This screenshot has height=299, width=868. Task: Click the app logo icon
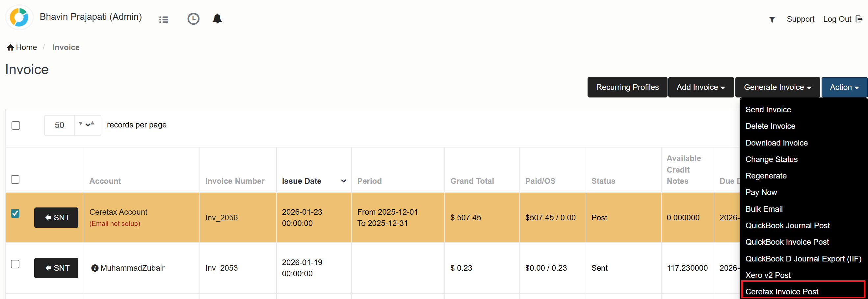19,17
